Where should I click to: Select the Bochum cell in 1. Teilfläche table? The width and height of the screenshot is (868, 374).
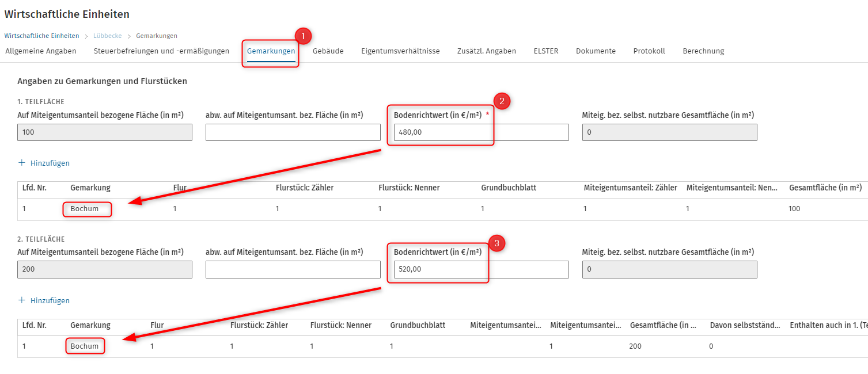pos(85,209)
